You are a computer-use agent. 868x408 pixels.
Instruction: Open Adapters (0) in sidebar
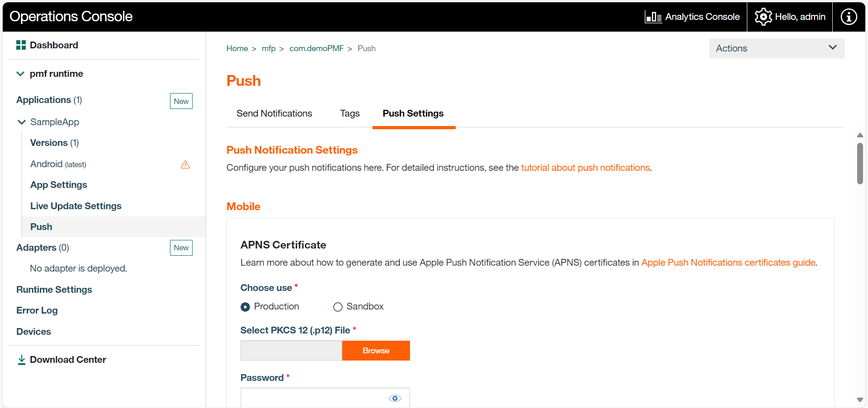coord(42,248)
